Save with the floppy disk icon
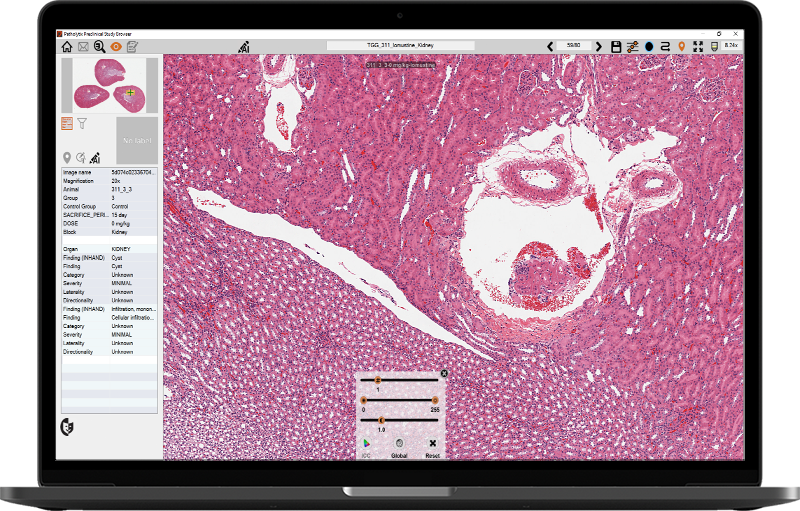 click(x=616, y=47)
